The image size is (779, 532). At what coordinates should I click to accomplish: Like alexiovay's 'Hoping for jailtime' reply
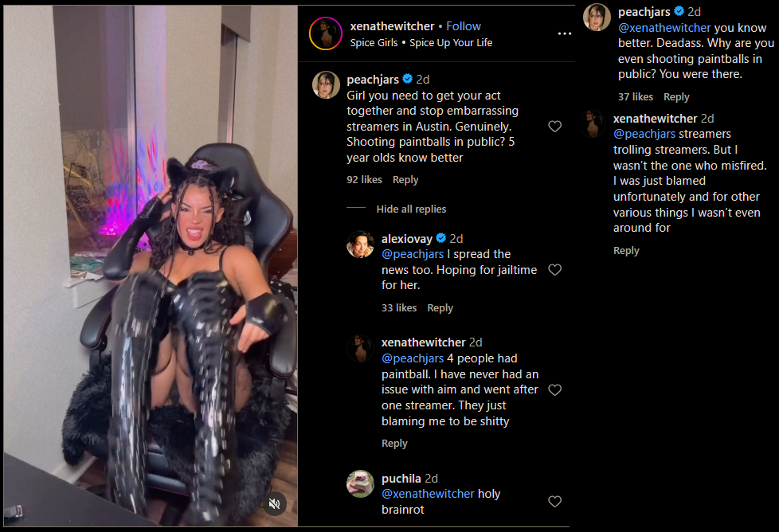[554, 270]
